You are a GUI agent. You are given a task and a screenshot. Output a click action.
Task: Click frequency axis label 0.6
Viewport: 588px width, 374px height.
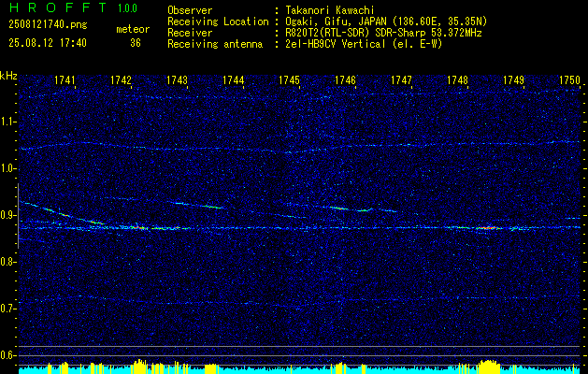coord(7,355)
